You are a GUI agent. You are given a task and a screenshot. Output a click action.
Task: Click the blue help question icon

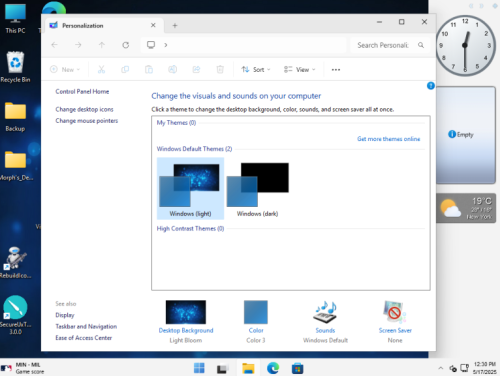click(431, 86)
